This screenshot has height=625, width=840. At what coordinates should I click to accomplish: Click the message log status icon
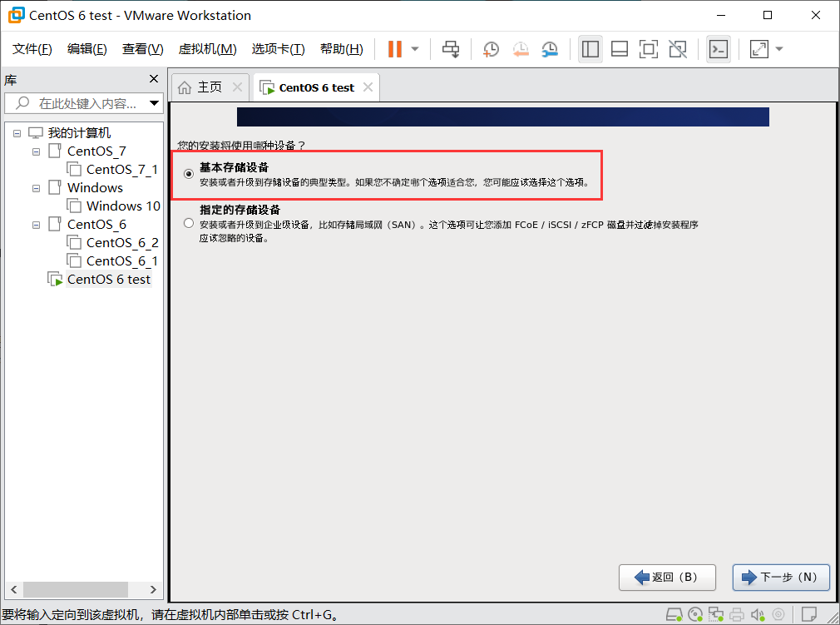click(809, 614)
